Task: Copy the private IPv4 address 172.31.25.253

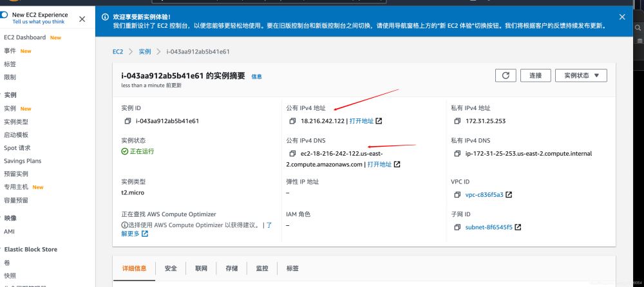Action: (x=457, y=121)
